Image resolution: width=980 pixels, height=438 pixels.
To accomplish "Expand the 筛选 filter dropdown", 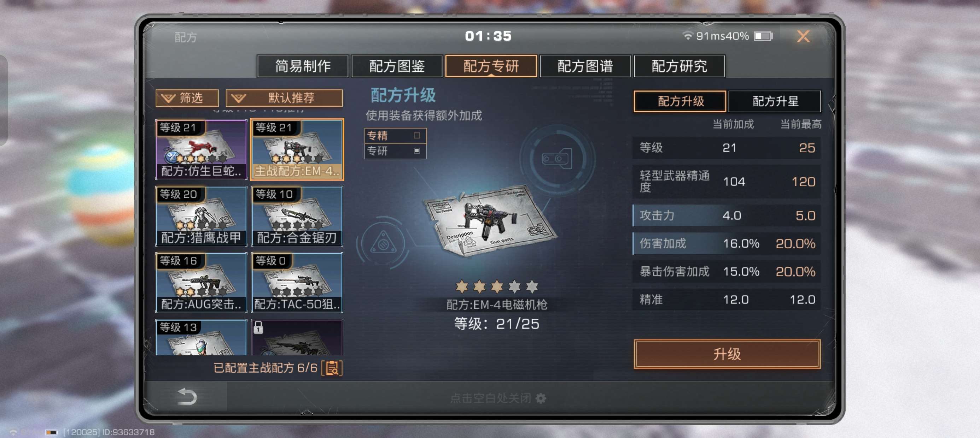I will click(x=187, y=98).
